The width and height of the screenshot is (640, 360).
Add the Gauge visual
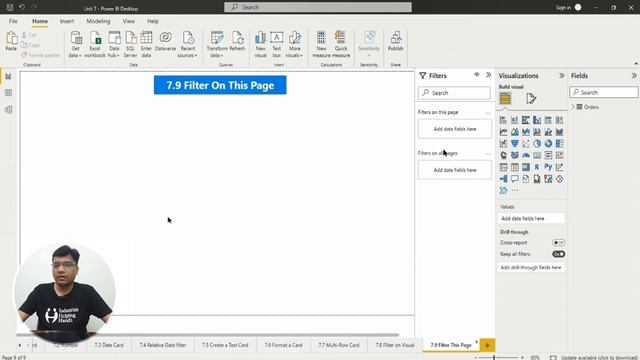click(x=526, y=156)
